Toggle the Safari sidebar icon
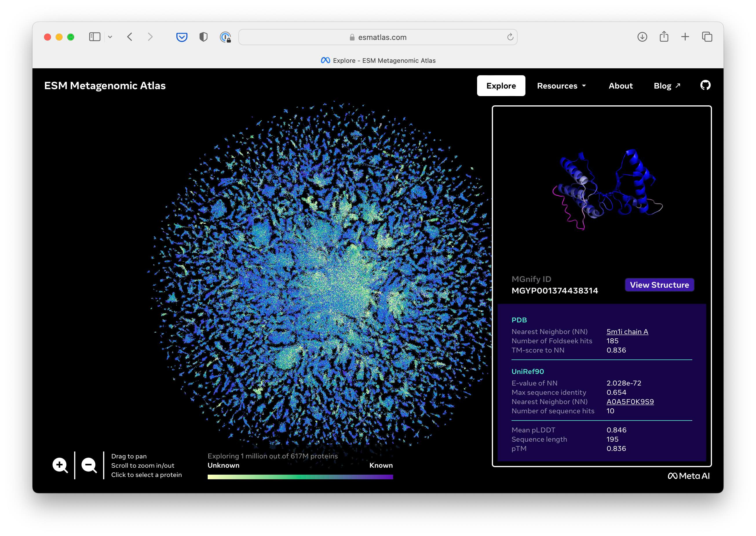This screenshot has width=756, height=536. click(x=95, y=37)
